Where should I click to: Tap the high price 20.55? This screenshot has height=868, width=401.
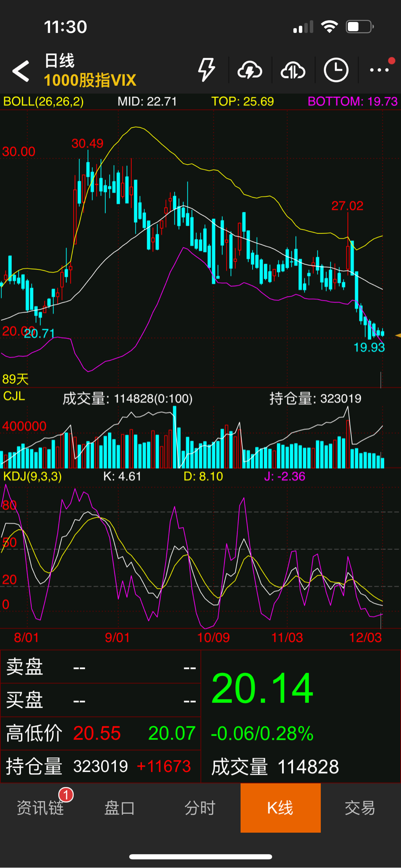point(97,733)
